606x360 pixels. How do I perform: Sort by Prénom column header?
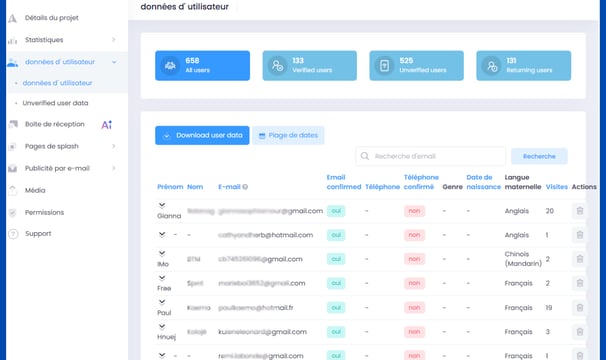(x=170, y=187)
